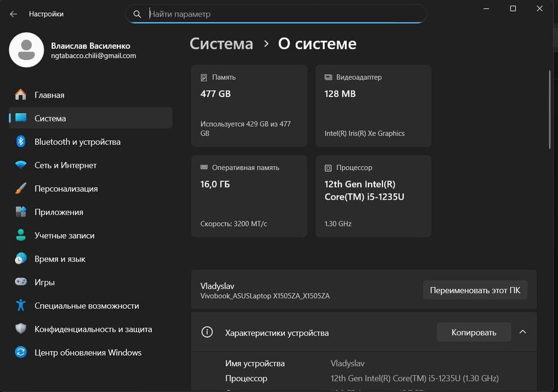
Task: Collapse the Характеристики устройства section chevron
Action: tap(523, 332)
